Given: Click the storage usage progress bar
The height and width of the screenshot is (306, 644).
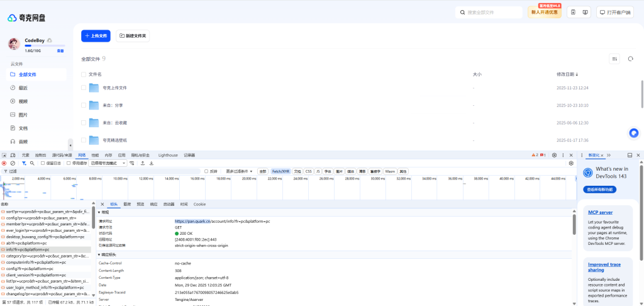Looking at the screenshot, I should click(45, 46).
